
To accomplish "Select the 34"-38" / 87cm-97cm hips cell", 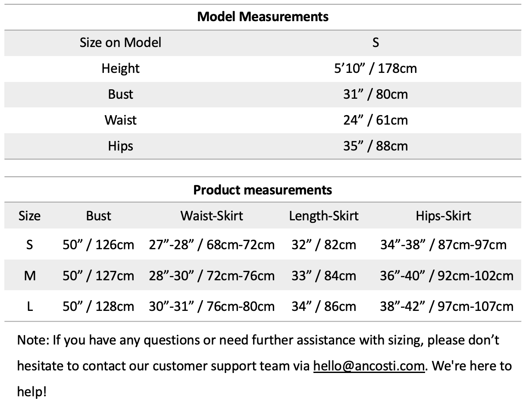I will pos(443,245).
